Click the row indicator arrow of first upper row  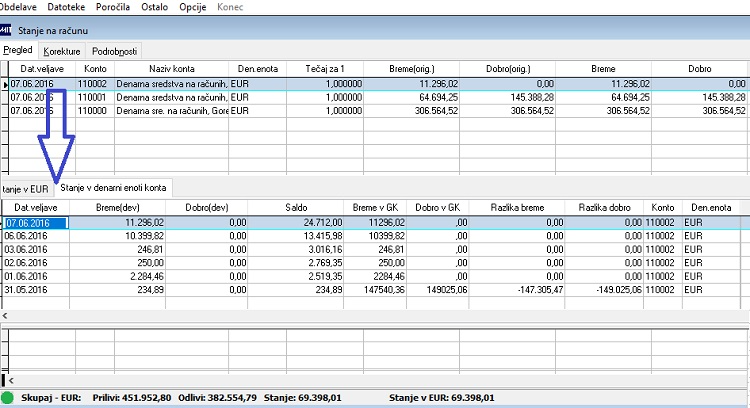coord(5,84)
